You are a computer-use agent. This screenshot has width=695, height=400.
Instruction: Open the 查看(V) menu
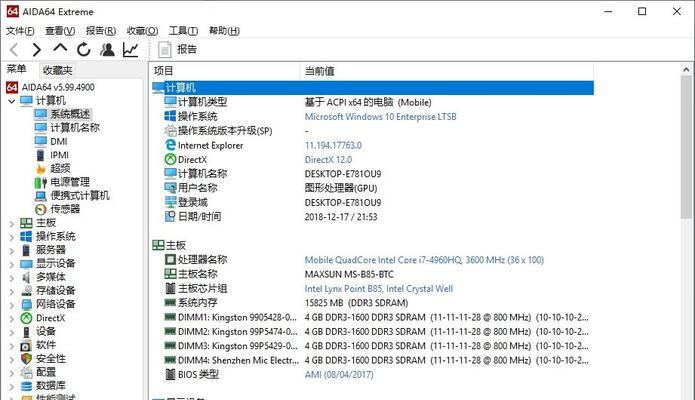tap(60, 31)
